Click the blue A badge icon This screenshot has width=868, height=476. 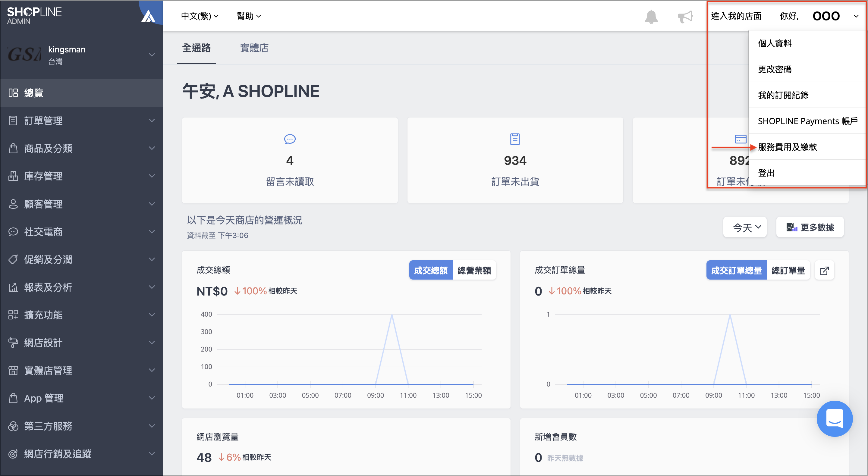tap(148, 15)
